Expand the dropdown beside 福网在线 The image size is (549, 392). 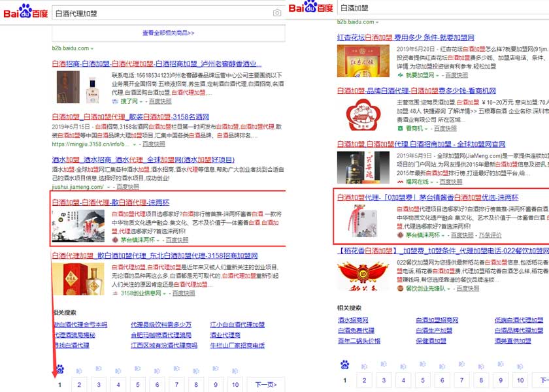coord(432,182)
